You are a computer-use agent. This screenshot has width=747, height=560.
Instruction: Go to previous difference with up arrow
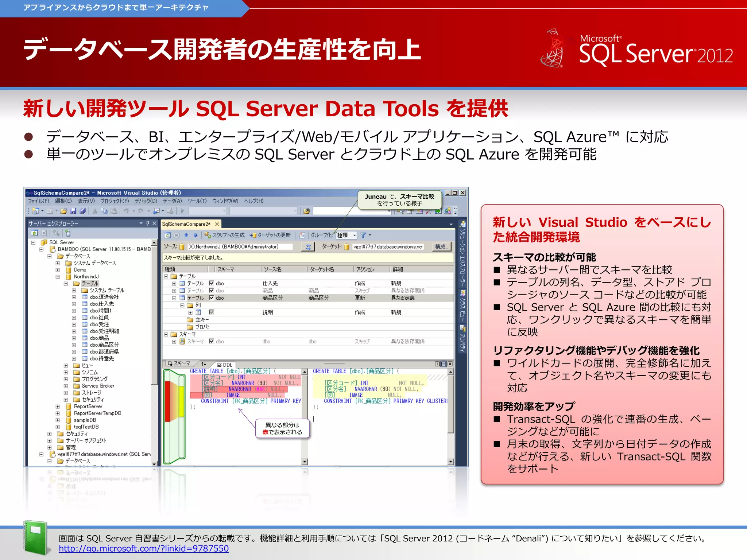(186, 235)
